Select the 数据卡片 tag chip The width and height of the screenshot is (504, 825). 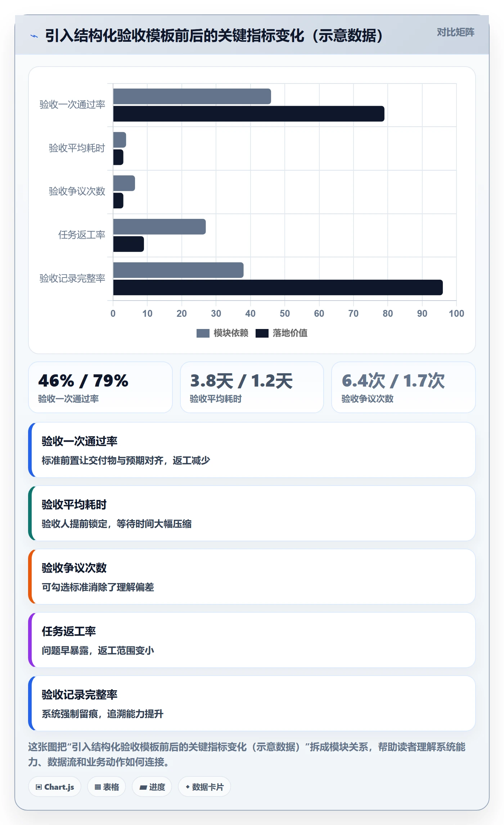[x=204, y=787]
